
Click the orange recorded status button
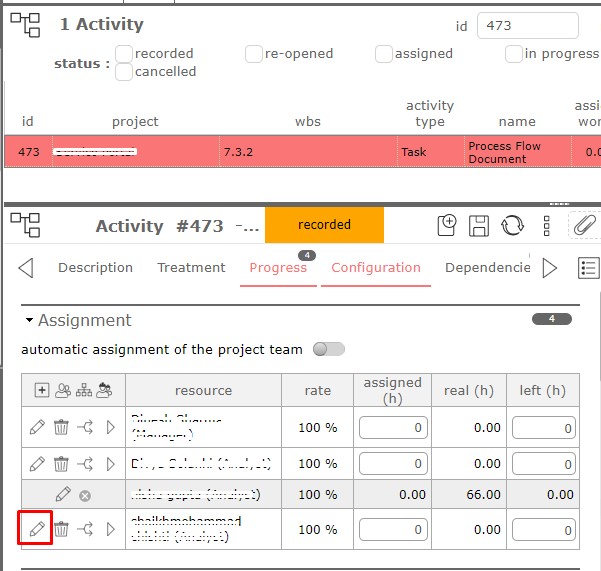324,225
